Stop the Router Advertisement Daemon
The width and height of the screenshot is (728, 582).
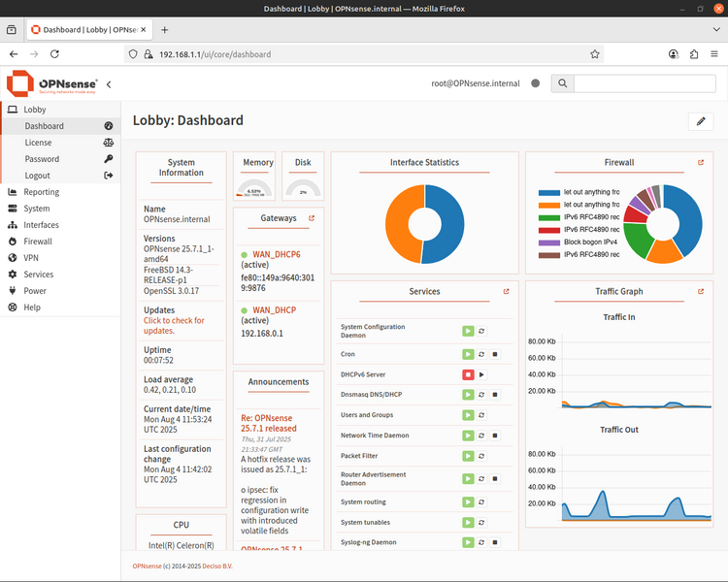(495, 478)
